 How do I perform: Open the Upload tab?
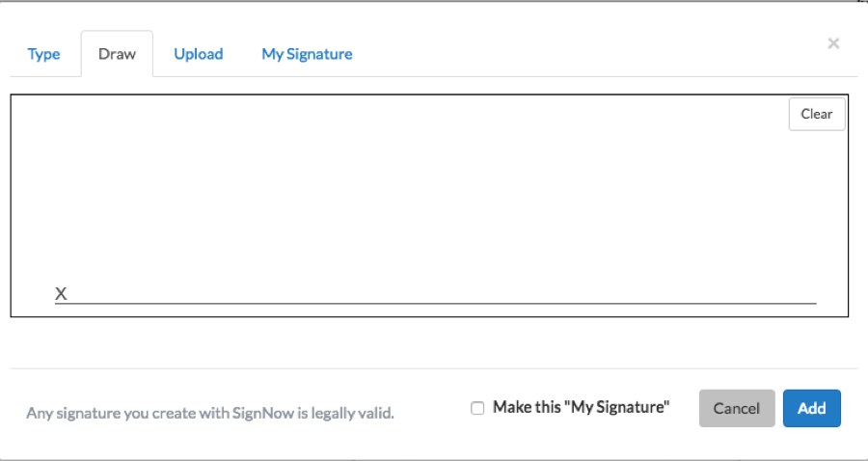[198, 54]
